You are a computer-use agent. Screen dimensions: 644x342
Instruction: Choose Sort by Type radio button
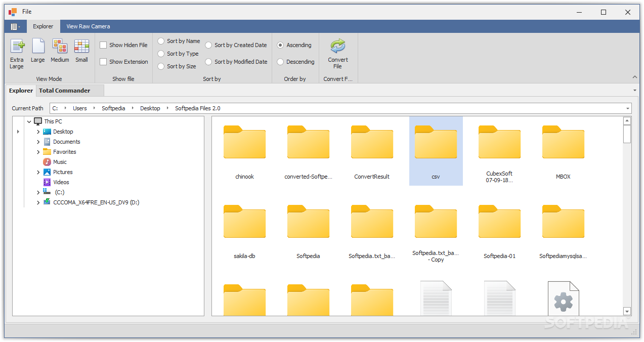161,54
